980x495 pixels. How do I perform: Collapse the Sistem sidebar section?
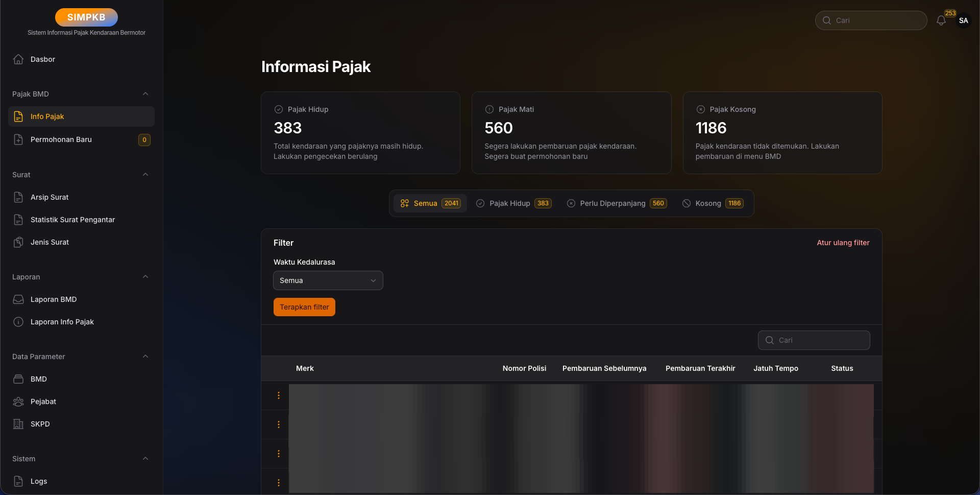(145, 459)
